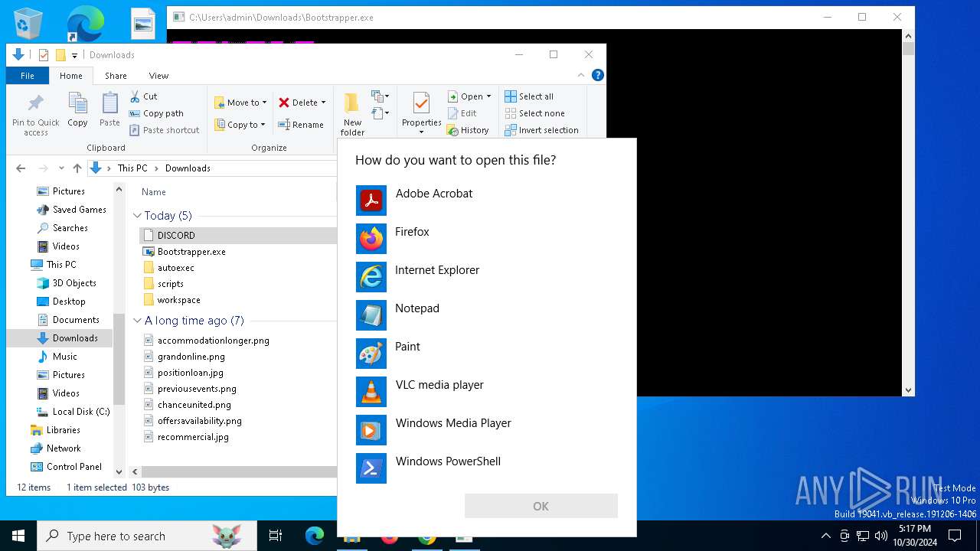Select accommodationlonger.png
Image resolution: width=980 pixels, height=551 pixels.
pyautogui.click(x=214, y=341)
